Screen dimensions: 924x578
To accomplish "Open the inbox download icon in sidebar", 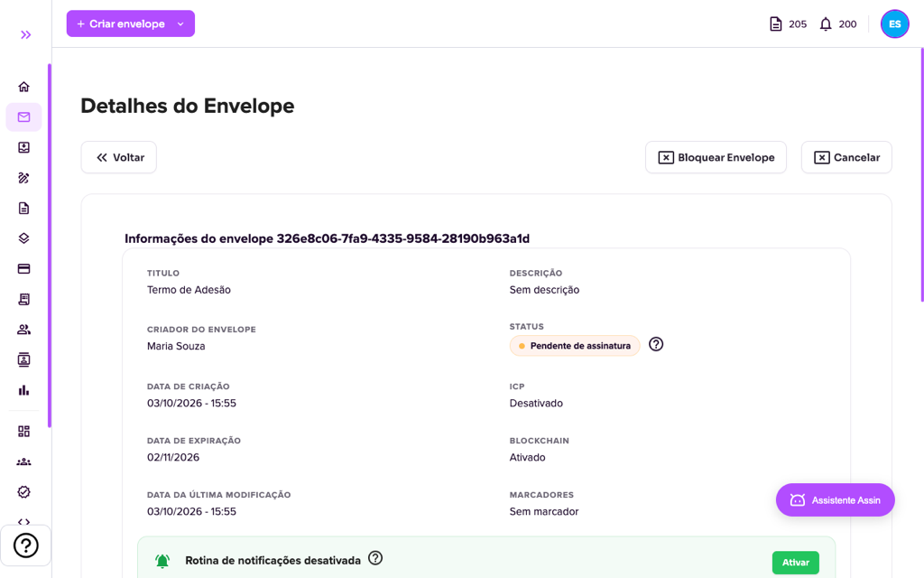I will [23, 147].
